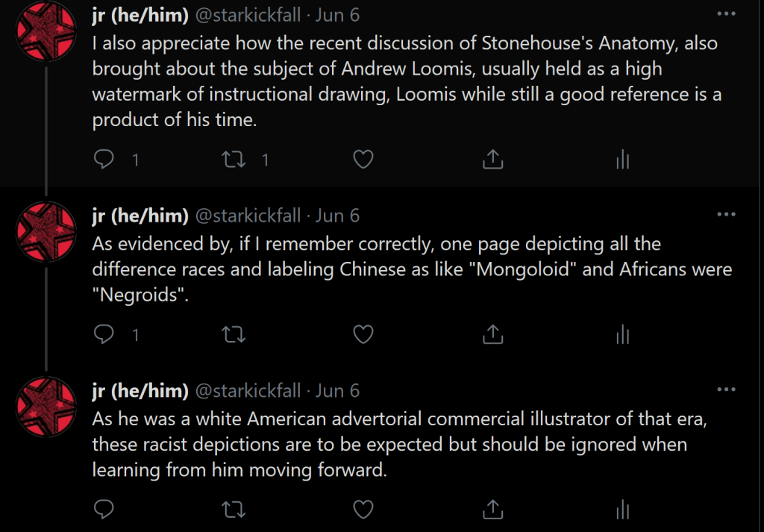
Task: Open more options on the Stonehouse's Anatomy tweet
Action: pyautogui.click(x=725, y=14)
